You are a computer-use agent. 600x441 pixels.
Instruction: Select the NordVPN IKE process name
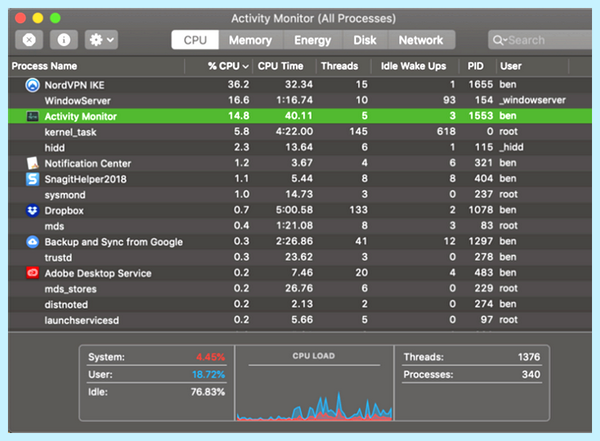pos(74,85)
